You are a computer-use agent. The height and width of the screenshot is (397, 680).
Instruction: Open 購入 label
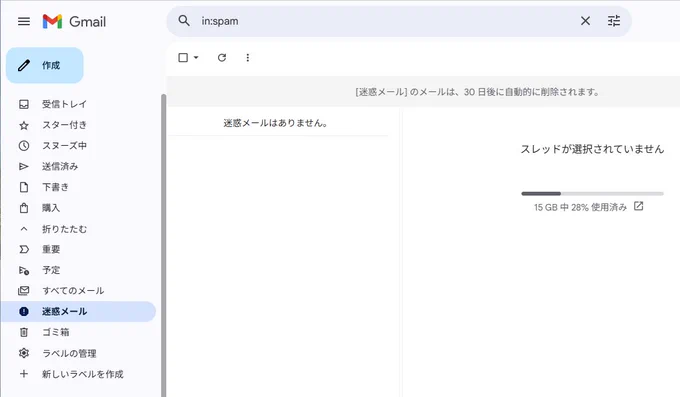tap(51, 208)
